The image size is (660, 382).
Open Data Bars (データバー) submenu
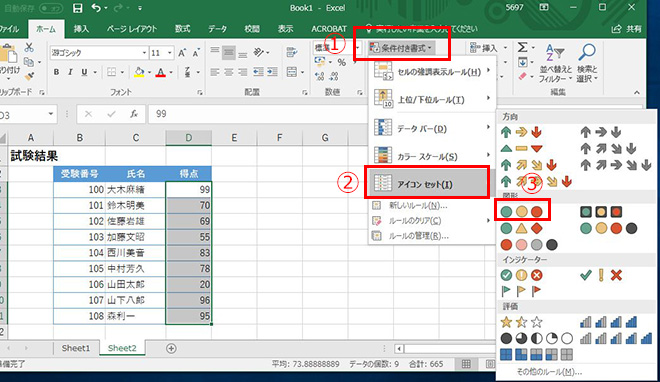click(x=432, y=128)
